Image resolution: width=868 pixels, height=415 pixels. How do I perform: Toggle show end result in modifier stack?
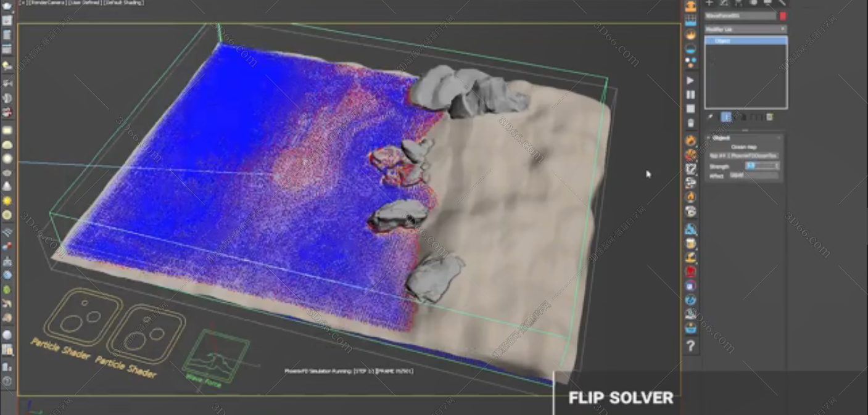[726, 117]
